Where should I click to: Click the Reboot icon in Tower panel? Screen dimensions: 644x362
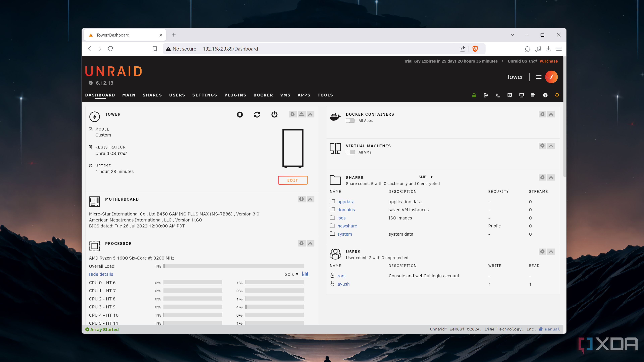tap(257, 114)
